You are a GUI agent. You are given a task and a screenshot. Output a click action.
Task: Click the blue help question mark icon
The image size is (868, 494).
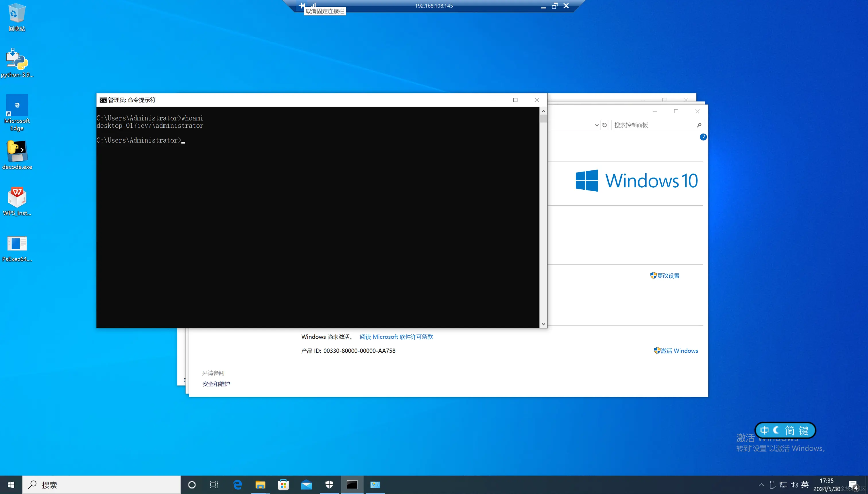(x=703, y=137)
